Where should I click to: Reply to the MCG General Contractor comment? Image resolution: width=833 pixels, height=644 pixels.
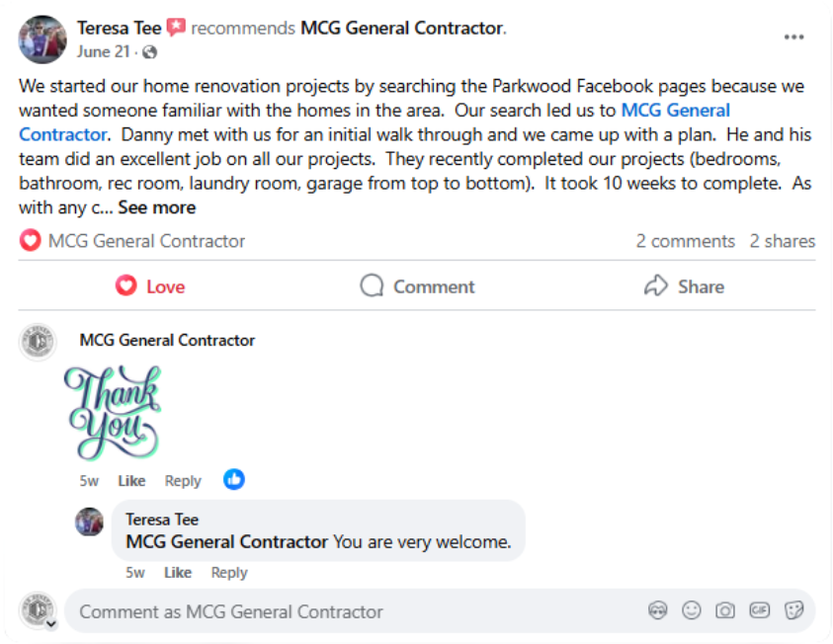pyautogui.click(x=183, y=481)
